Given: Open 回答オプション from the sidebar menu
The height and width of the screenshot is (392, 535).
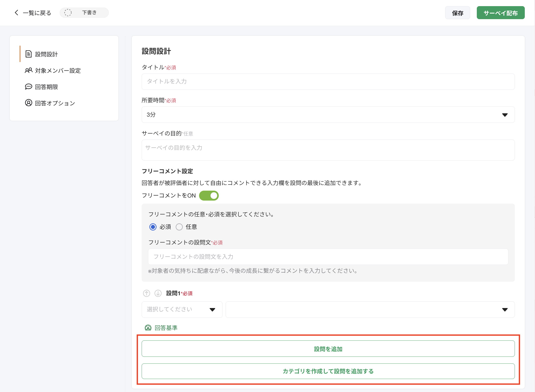Looking at the screenshot, I should [x=55, y=103].
